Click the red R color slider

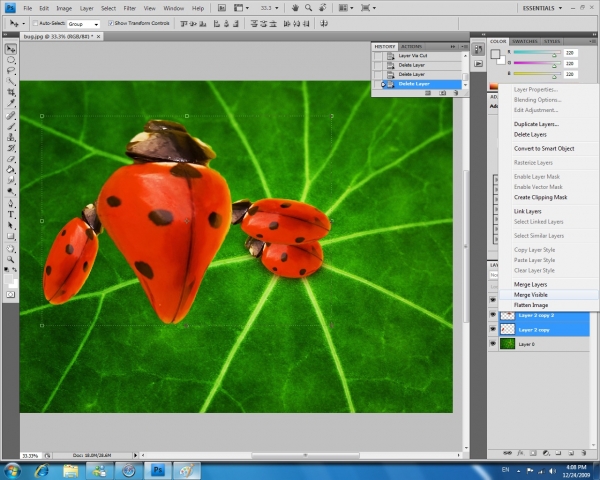(537, 52)
